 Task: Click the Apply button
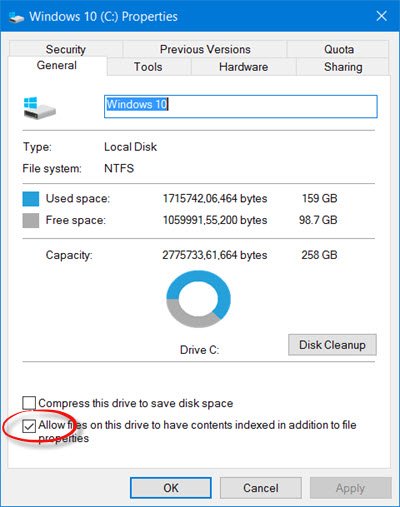coord(350,488)
